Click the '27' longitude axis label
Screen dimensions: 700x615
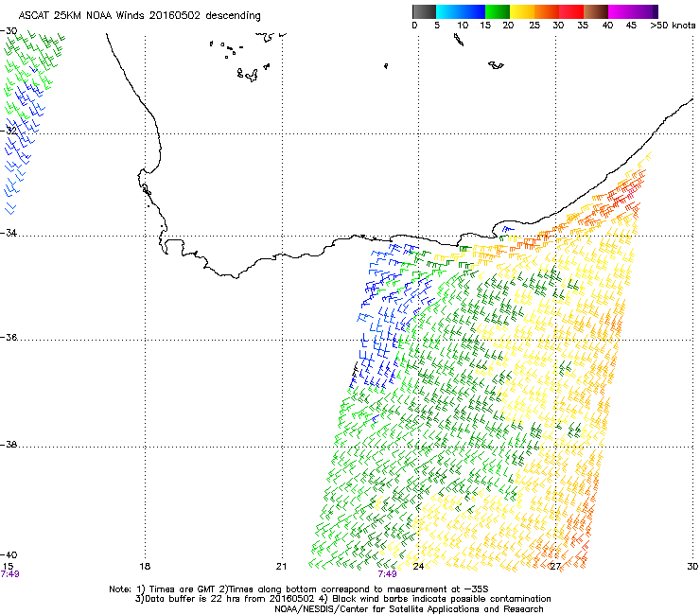[555, 567]
